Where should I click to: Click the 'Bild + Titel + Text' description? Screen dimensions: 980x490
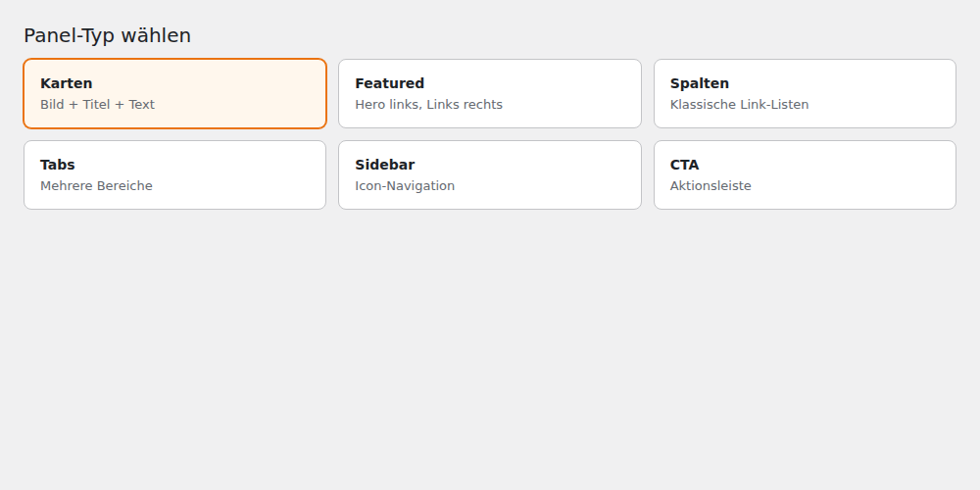(97, 105)
